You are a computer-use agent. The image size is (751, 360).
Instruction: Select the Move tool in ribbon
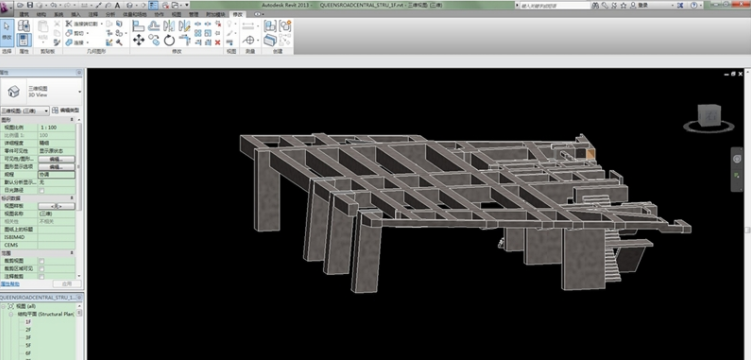pos(139,40)
